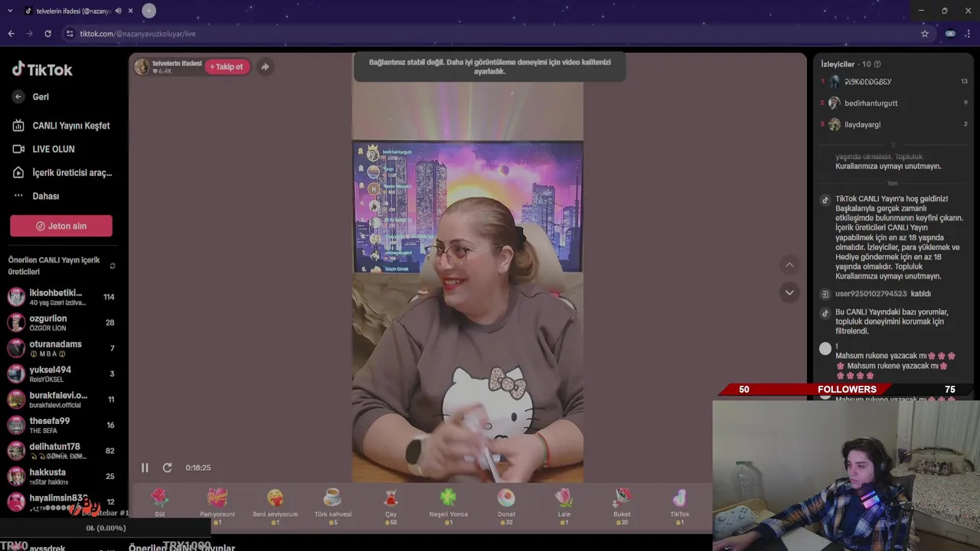Reload the live stream player
This screenshot has height=551, width=980.
(x=167, y=468)
